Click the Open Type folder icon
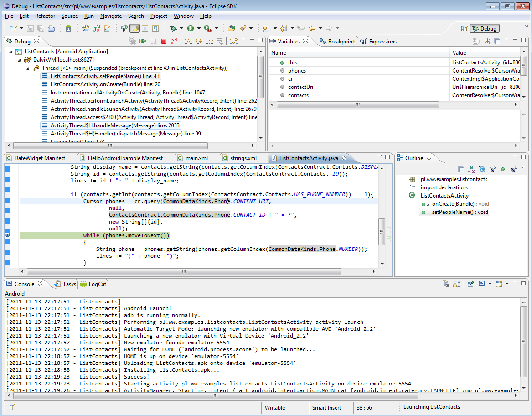 click(232, 29)
